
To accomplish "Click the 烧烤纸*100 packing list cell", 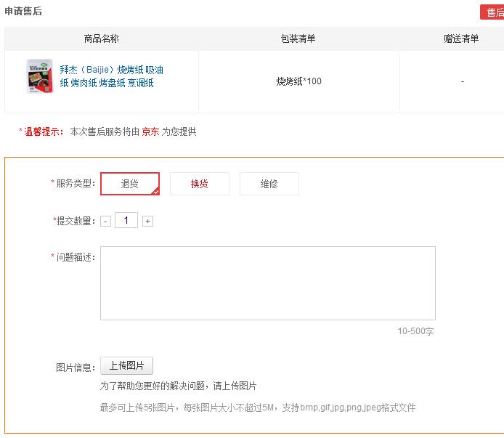I will pyautogui.click(x=299, y=81).
